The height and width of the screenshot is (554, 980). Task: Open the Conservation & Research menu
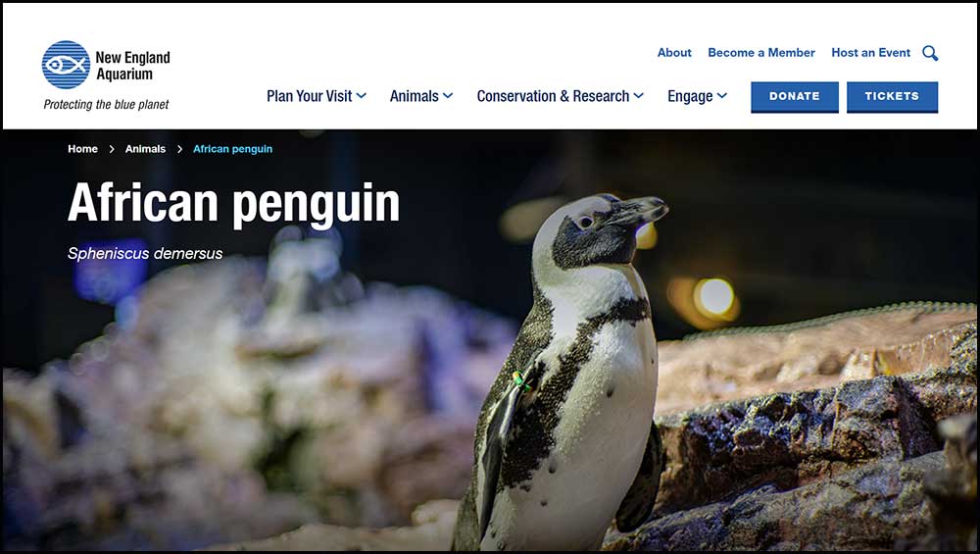click(x=553, y=96)
